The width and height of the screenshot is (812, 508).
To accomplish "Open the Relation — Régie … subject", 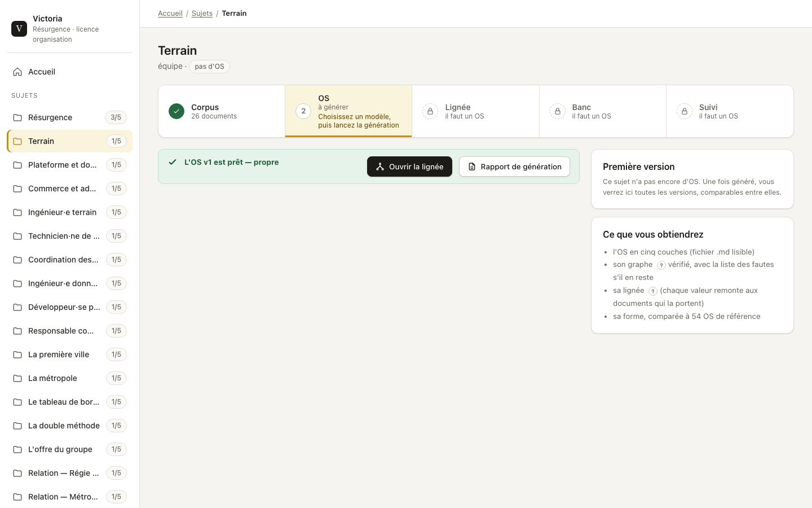I will coord(69,473).
